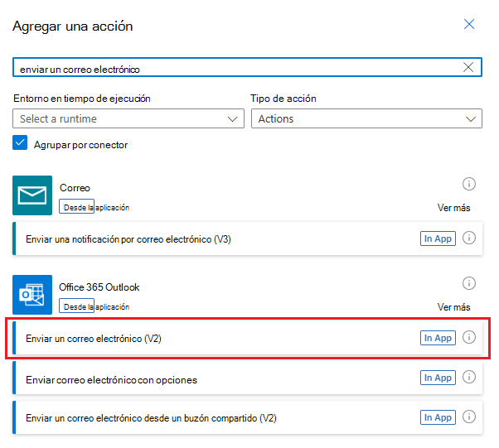Select Enviar una notificación por correo electrónico (V3)

tap(247, 238)
